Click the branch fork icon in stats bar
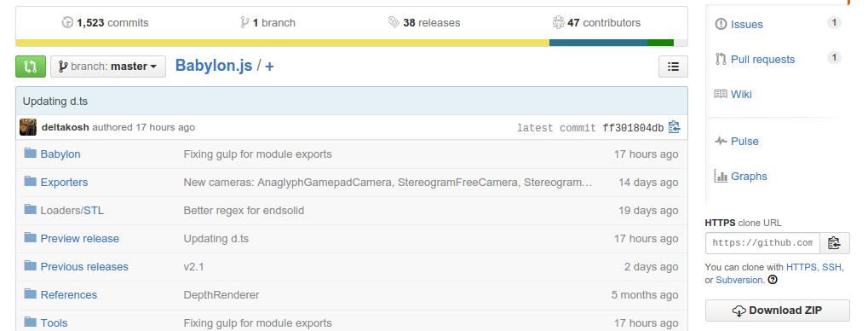Viewport: 868px width, 331px height. pyautogui.click(x=244, y=23)
